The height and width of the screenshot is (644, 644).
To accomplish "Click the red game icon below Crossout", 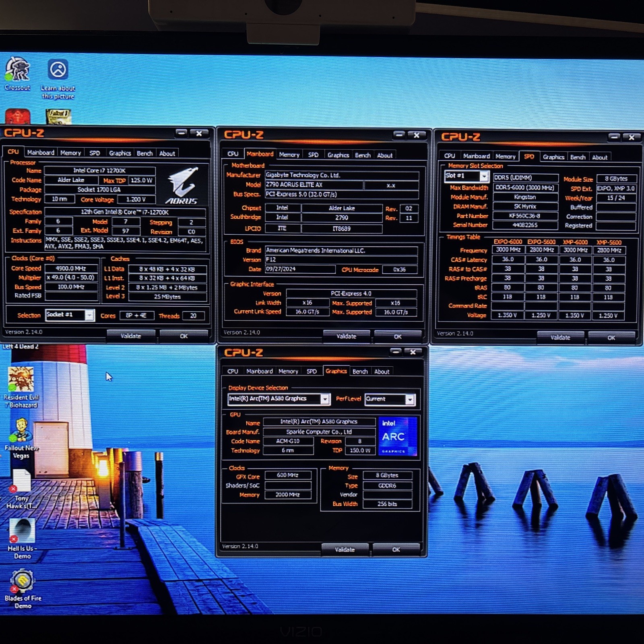I will point(17,116).
